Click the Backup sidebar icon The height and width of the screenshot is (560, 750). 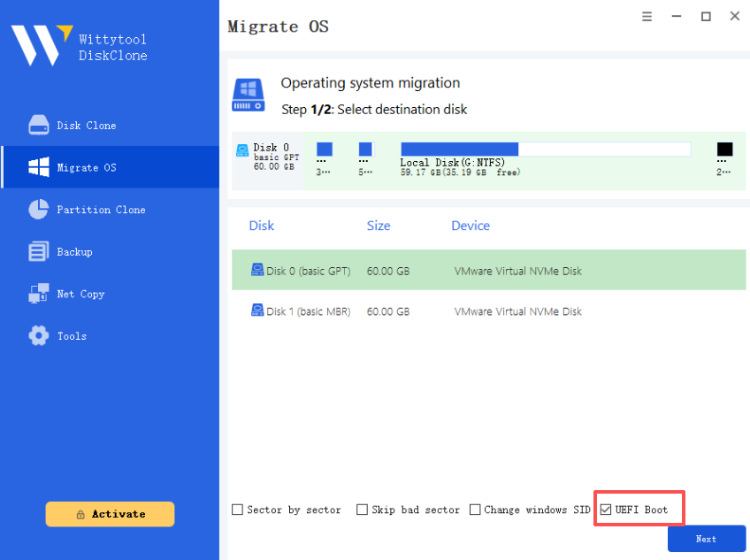pos(38,252)
